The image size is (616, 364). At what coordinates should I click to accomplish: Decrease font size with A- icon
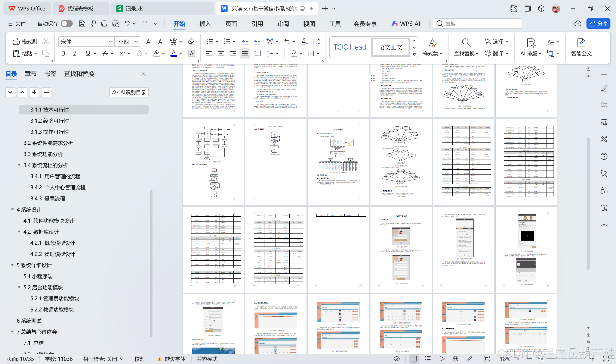pyautogui.click(x=161, y=41)
